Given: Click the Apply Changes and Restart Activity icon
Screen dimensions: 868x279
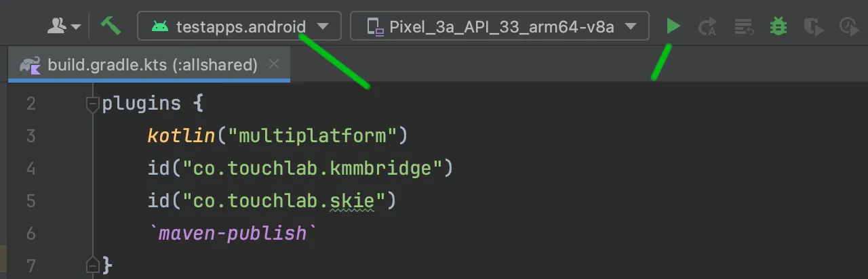Looking at the screenshot, I should (708, 26).
